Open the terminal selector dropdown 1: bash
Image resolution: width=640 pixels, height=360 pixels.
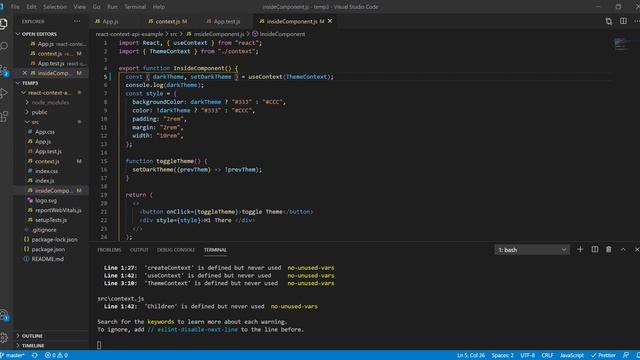click(532, 250)
